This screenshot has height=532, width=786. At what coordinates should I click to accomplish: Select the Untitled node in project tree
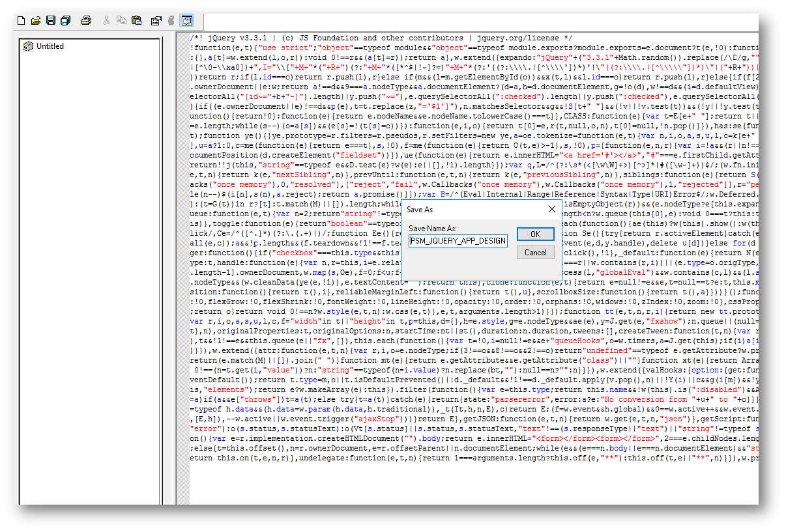50,46
